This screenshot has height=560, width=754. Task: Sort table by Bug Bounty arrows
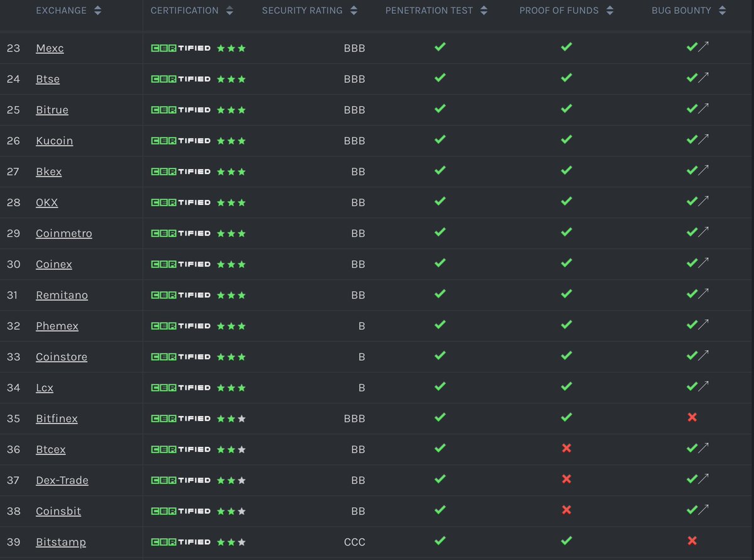coord(722,11)
